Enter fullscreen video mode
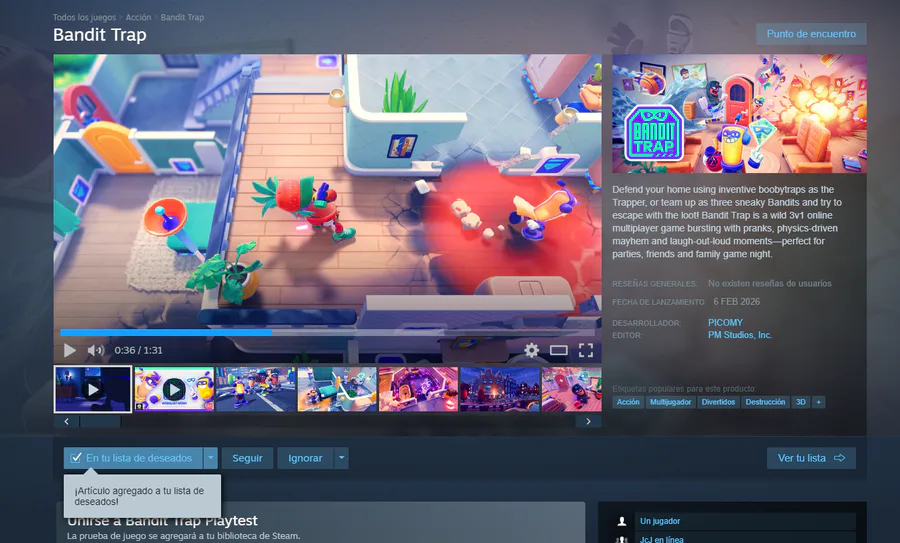 click(x=585, y=350)
